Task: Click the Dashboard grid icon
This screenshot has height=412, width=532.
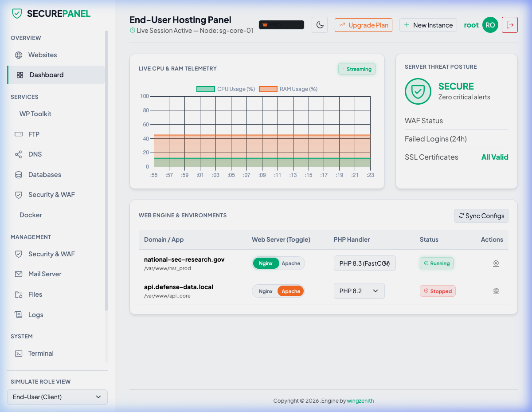Action: coord(20,75)
